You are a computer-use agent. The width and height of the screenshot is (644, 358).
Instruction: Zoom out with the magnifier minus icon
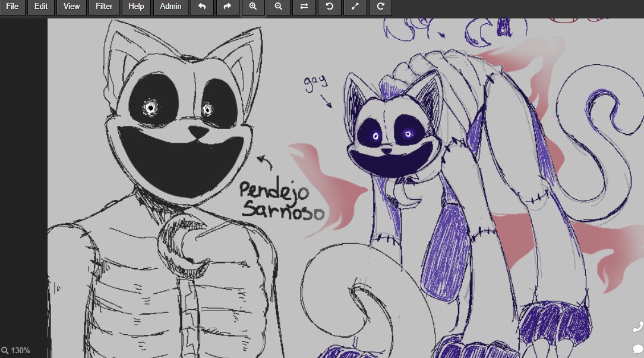pyautogui.click(x=279, y=7)
